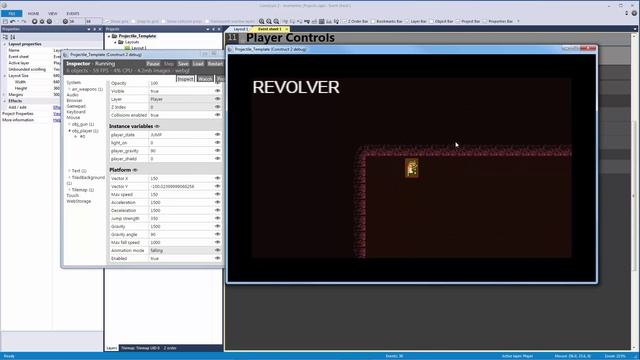Screen dimensions: 640x360
Task: Select Keyboard in the debugger list
Action: coord(76,112)
